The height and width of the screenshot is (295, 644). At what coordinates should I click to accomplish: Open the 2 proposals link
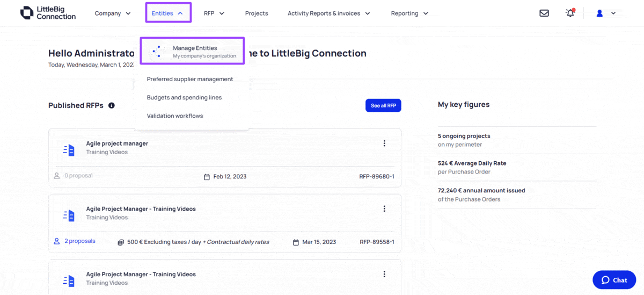click(x=80, y=241)
